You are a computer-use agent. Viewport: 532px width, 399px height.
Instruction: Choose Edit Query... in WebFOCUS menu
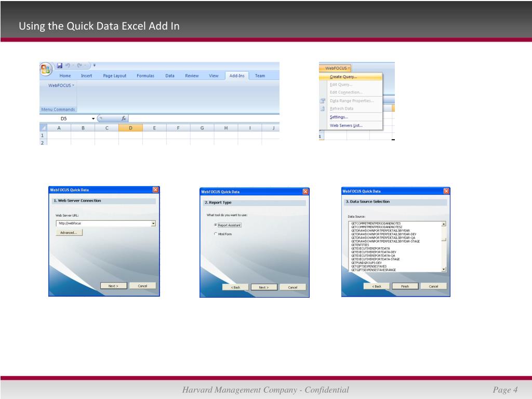pos(351,85)
